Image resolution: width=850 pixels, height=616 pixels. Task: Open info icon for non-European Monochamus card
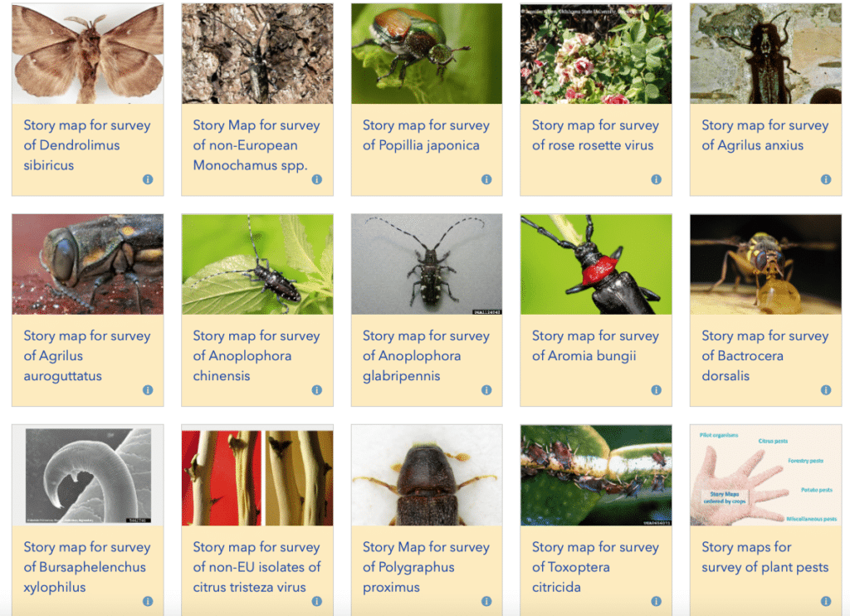[x=317, y=179]
